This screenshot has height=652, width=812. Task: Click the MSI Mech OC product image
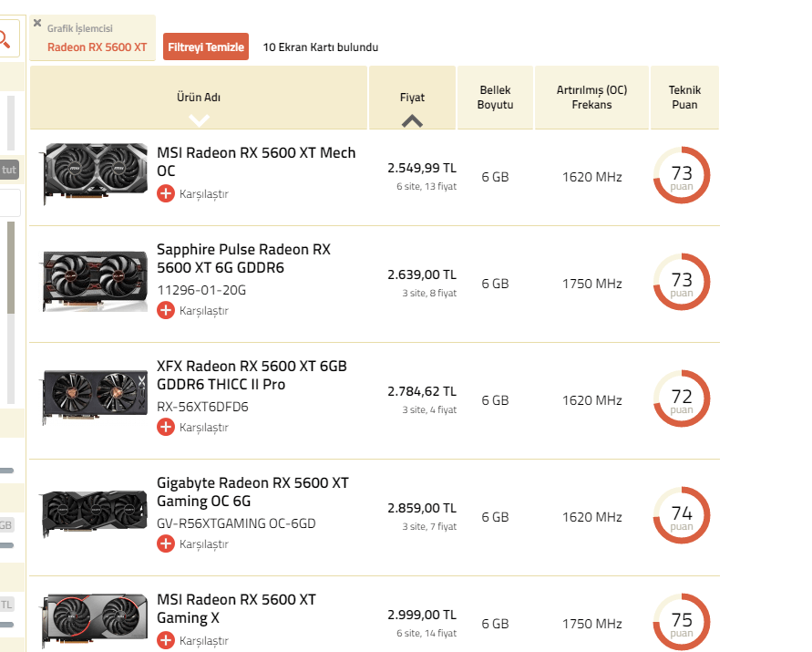[95, 171]
